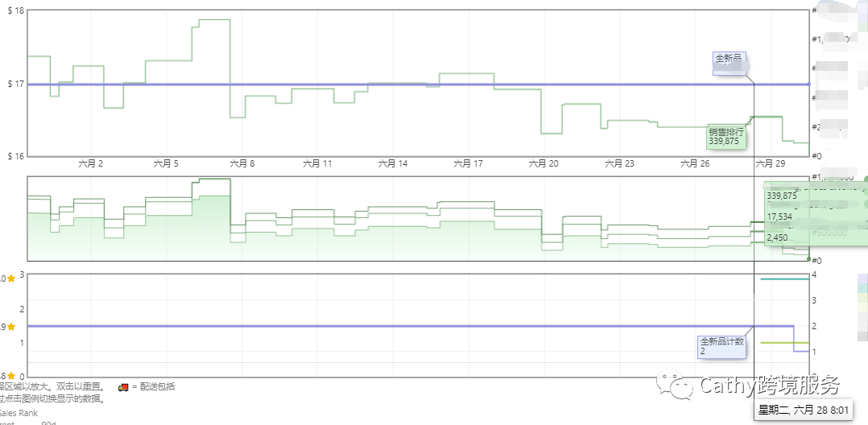The height and width of the screenshot is (425, 868).
Task: Click the star icon beside the 3 axis value
Action: (x=11, y=279)
